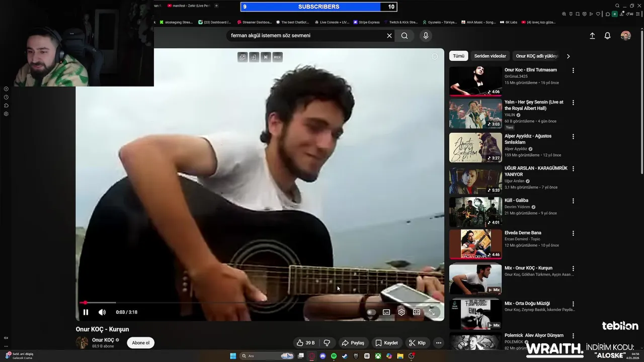Image resolution: width=644 pixels, height=362 pixels.
Task: Open the 'Polemick Alev Alıyor Dünyam' title
Action: [x=534, y=335]
